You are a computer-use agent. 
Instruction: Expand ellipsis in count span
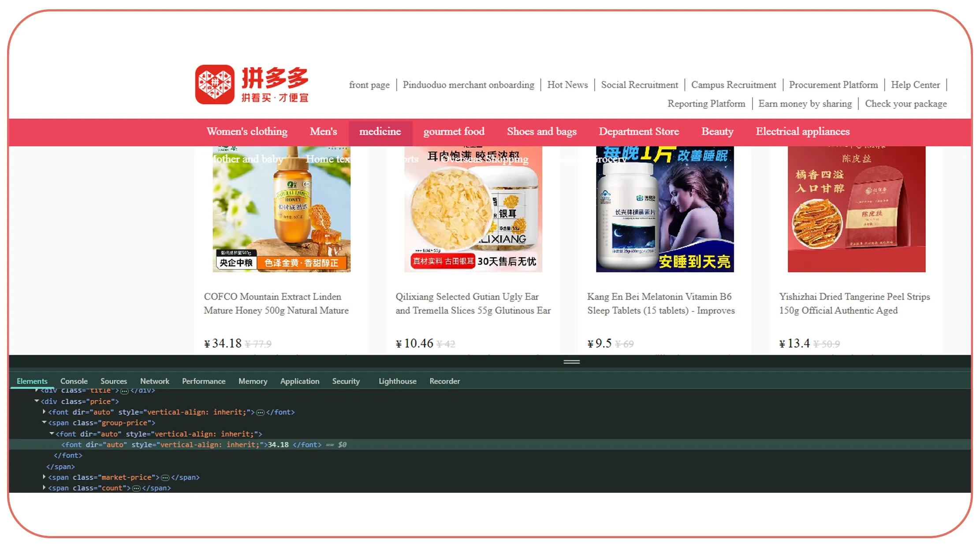point(136,488)
